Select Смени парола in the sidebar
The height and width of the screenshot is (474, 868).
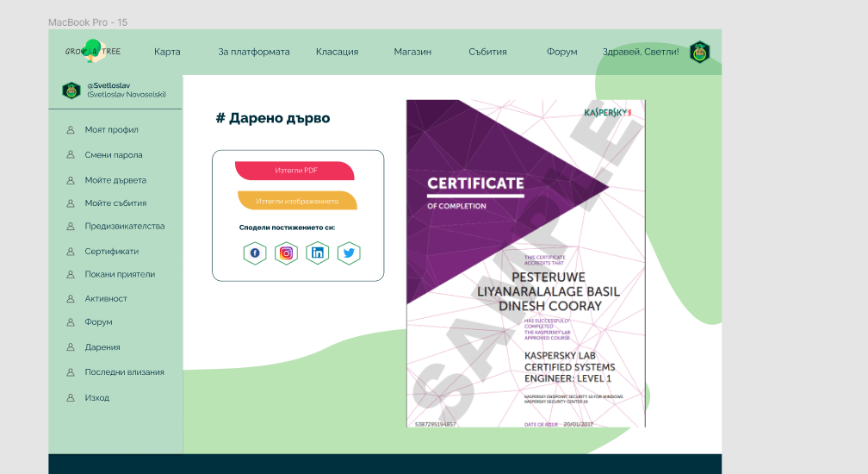[114, 155]
